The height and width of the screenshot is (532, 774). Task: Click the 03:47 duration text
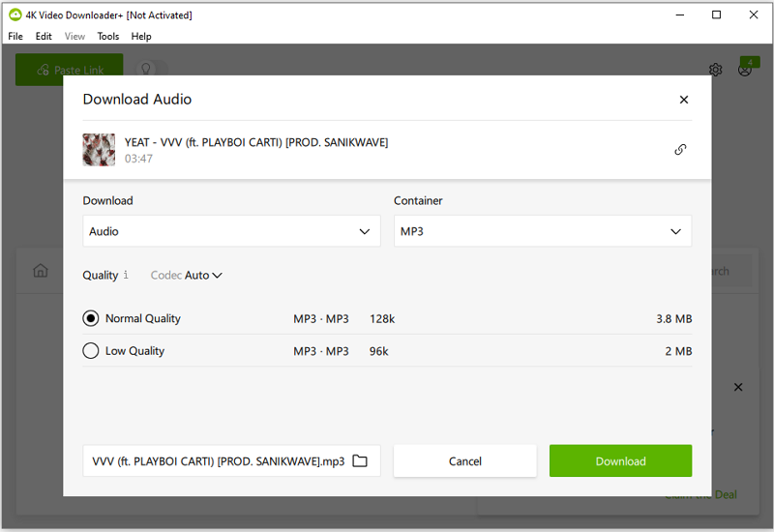(138, 159)
